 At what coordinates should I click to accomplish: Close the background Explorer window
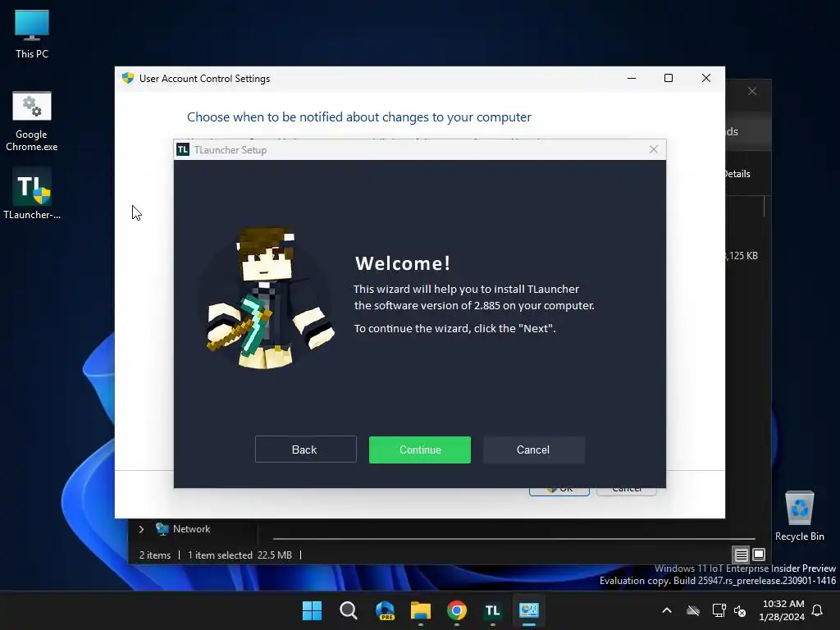752,91
